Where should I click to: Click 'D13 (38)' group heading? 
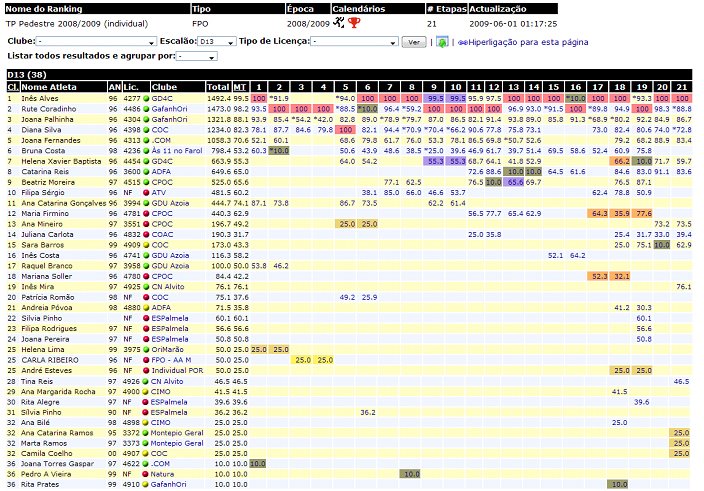click(x=27, y=75)
